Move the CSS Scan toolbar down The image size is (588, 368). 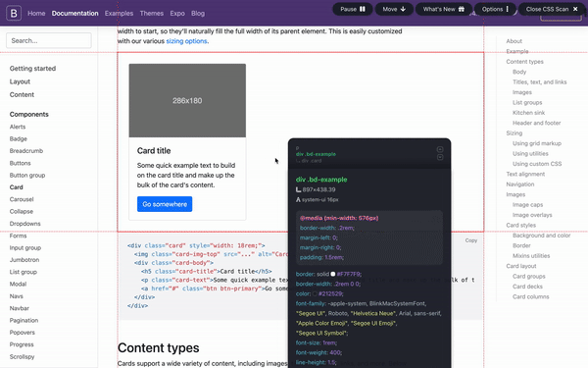pos(394,9)
